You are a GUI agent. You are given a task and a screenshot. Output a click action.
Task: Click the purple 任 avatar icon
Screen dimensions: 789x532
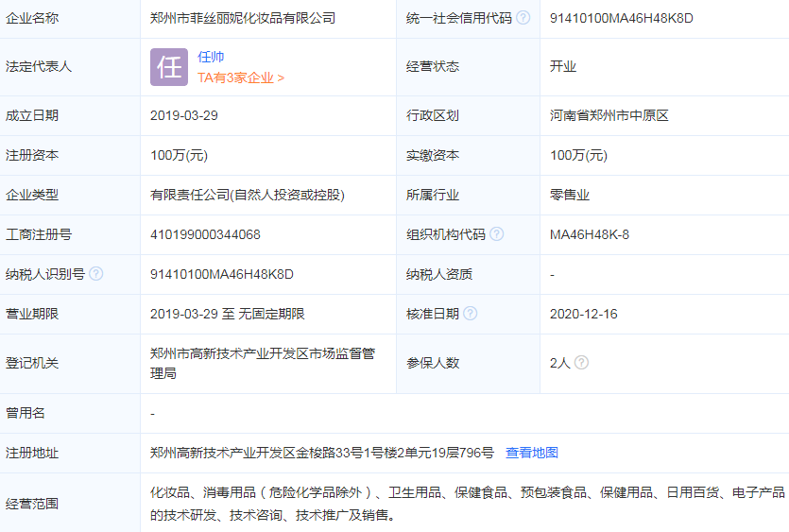point(169,67)
